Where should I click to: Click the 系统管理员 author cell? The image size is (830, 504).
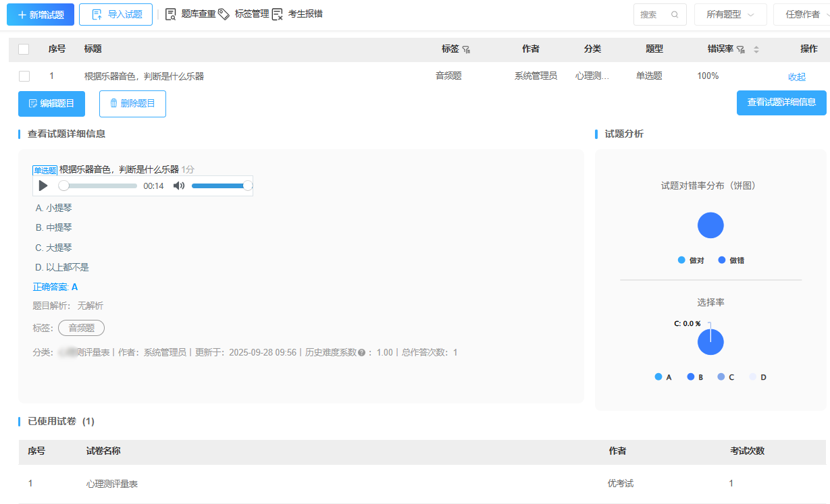[536, 76]
